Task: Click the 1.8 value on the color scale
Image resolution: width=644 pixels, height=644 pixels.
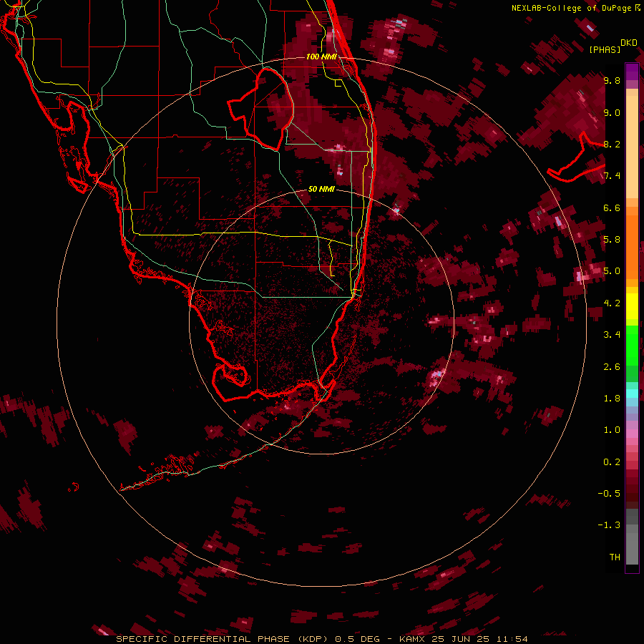Action: pos(612,399)
